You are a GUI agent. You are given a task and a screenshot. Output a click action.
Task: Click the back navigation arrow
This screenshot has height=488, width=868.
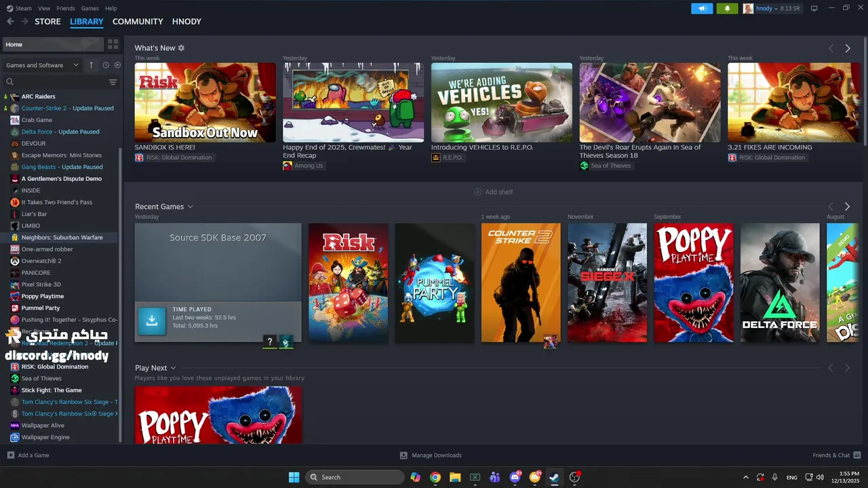click(x=10, y=22)
